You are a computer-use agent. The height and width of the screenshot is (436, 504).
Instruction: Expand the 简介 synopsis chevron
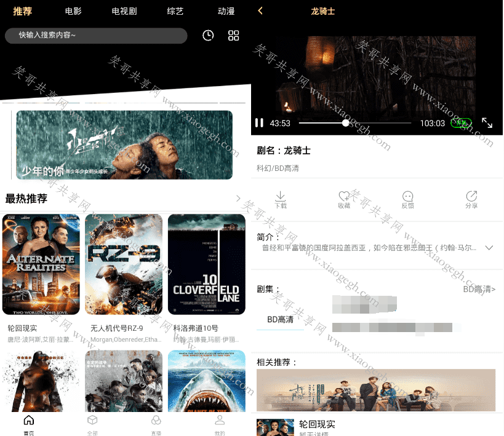click(489, 248)
